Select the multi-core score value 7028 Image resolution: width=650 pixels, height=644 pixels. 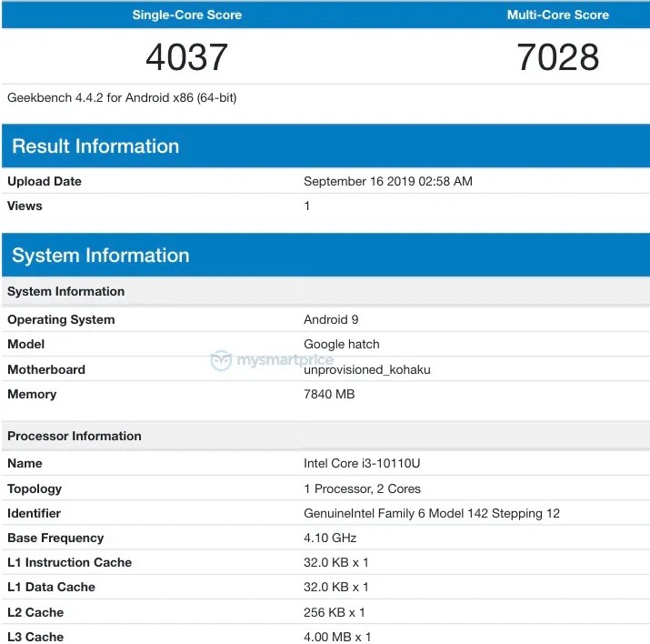coord(558,56)
